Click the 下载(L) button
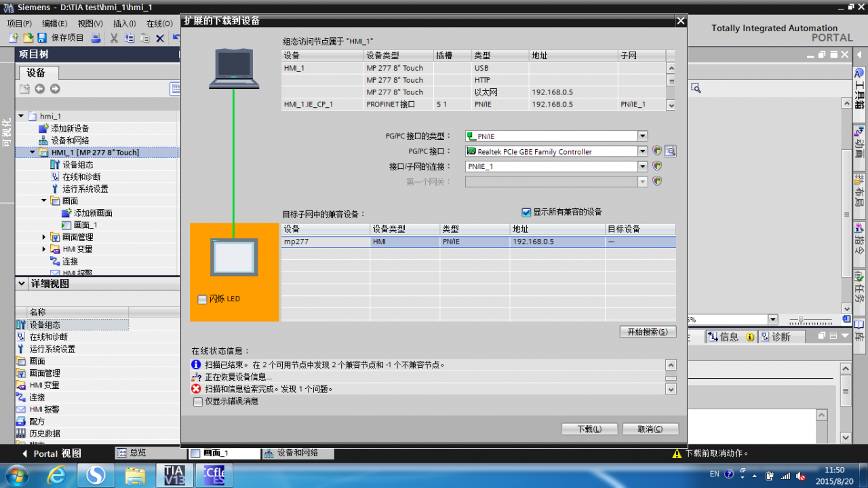Viewport: 868px width, 488px height. 589,429
